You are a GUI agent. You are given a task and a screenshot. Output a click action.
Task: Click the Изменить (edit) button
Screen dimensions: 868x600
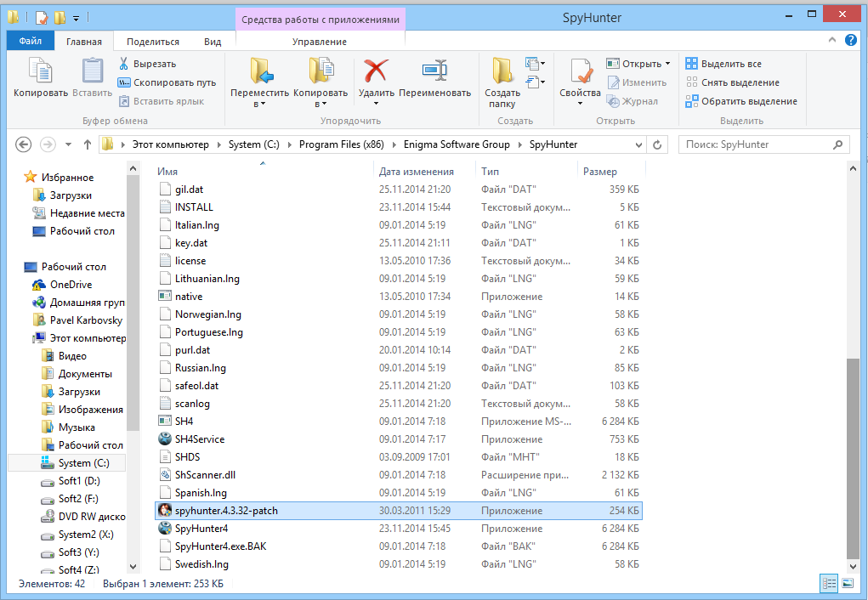[637, 82]
